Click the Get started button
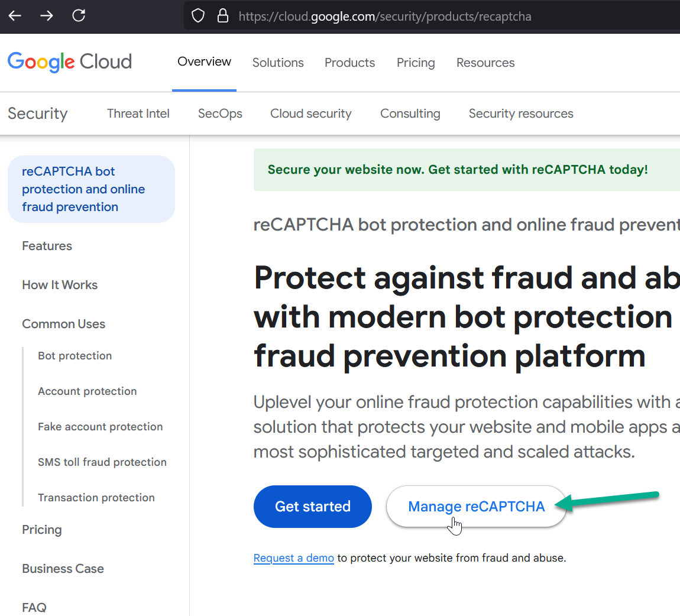The image size is (680, 616). 313,506
